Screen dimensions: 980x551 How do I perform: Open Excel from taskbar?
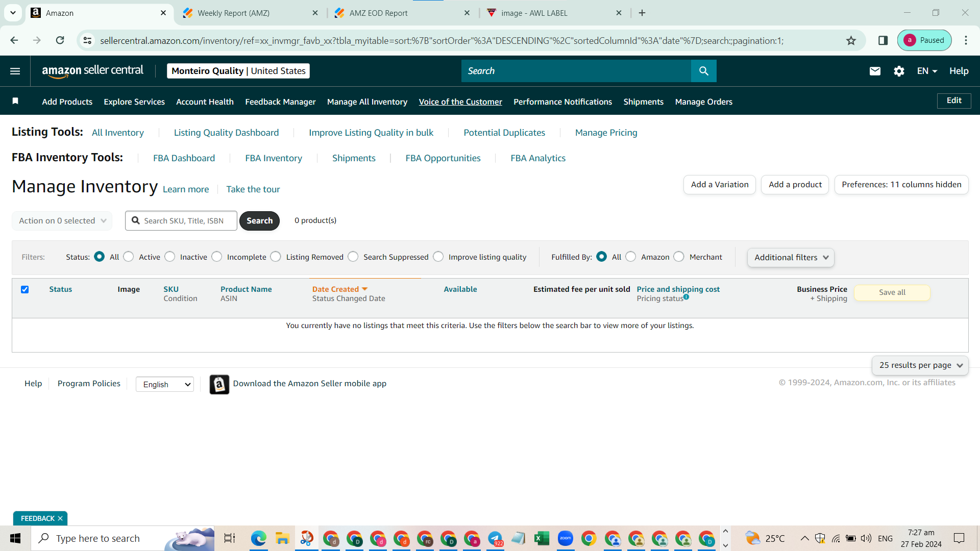tap(542, 538)
